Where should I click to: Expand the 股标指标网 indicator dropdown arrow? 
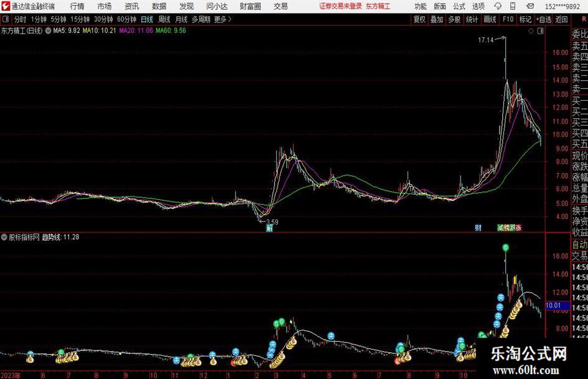[4, 237]
